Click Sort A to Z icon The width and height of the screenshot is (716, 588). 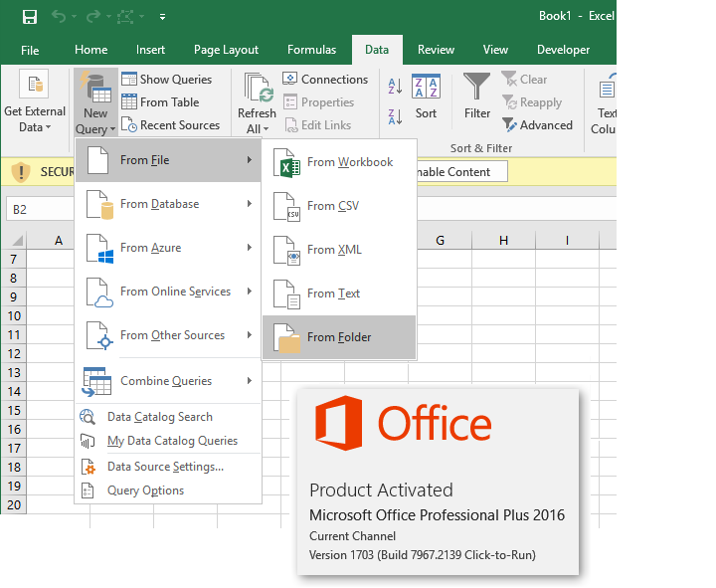pyautogui.click(x=395, y=86)
